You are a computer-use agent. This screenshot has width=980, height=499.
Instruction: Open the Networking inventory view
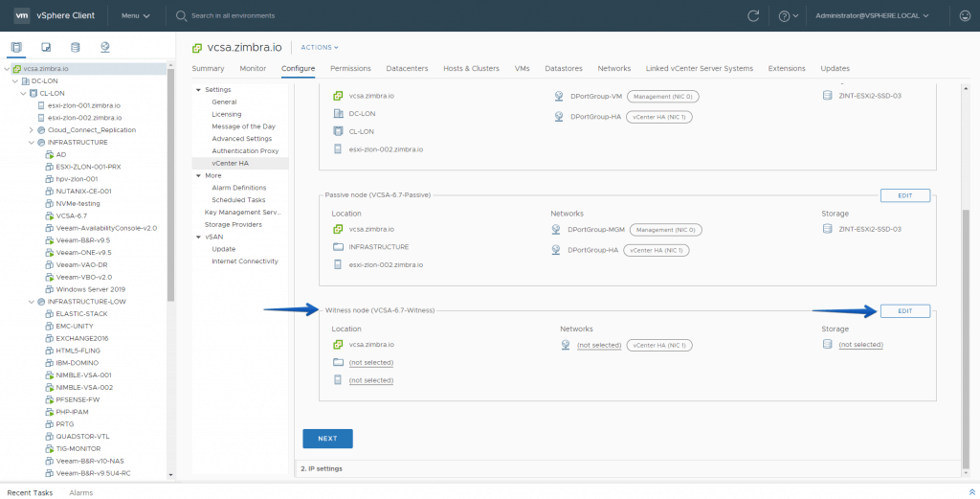coord(105,47)
